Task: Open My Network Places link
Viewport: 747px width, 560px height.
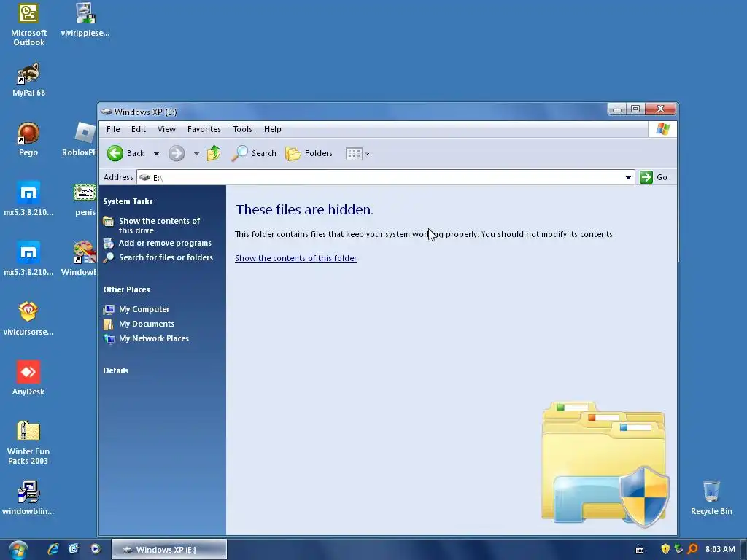Action: (x=153, y=338)
